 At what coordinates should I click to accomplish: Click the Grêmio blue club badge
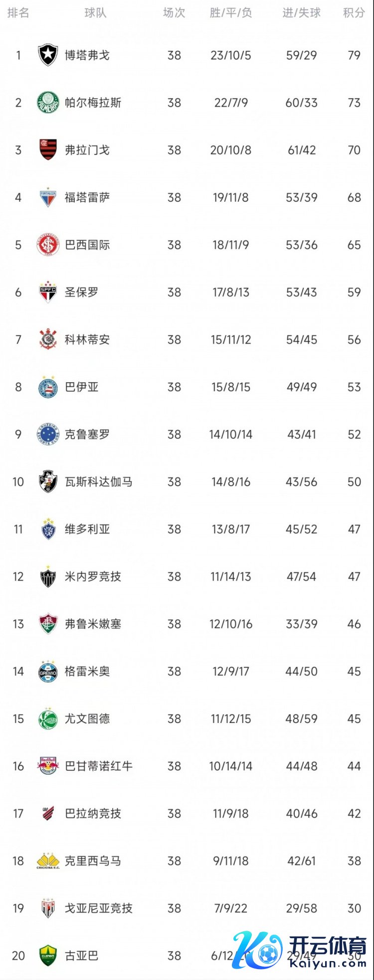(x=48, y=671)
